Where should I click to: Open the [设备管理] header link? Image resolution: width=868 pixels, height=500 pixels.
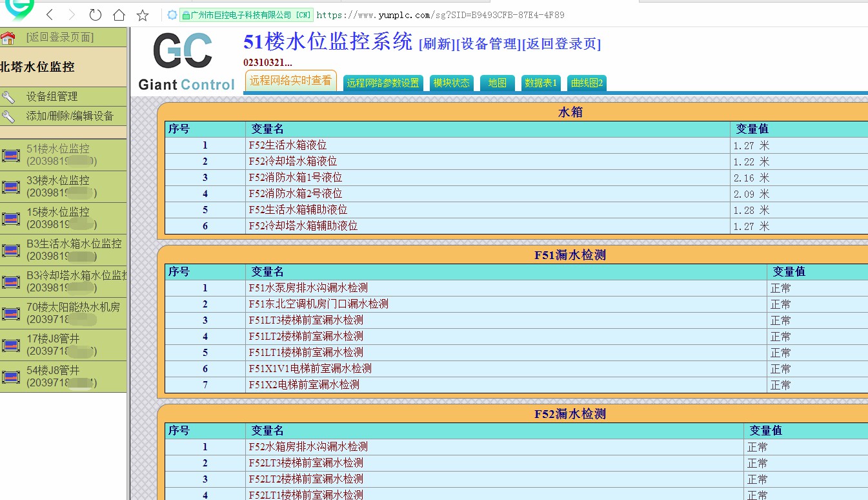pos(489,44)
